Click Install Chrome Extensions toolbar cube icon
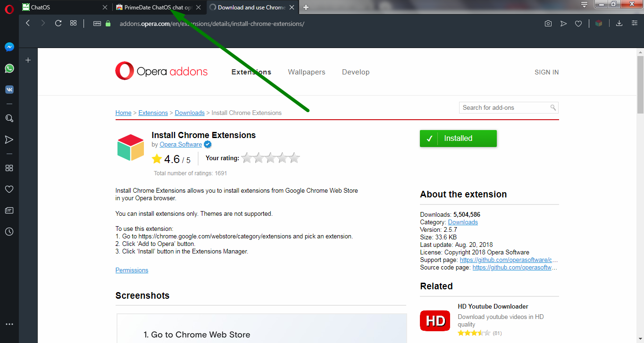This screenshot has width=644, height=343. click(599, 23)
